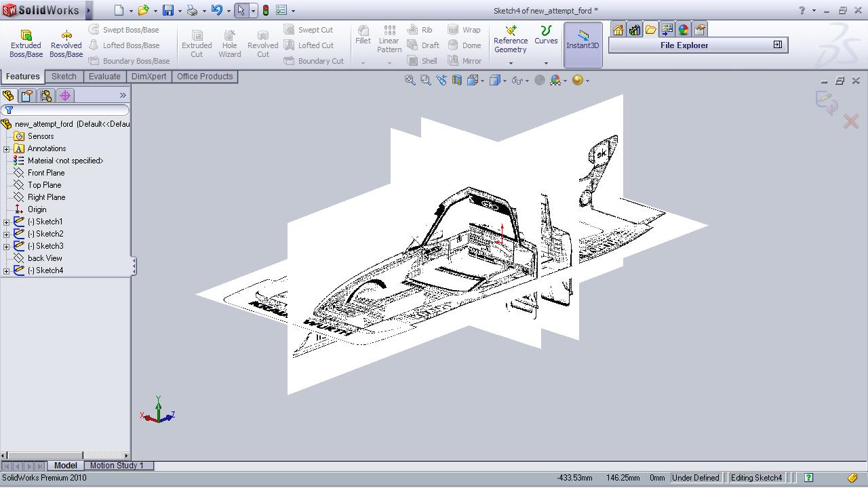The image size is (868, 488).
Task: Click the Select cursor tool
Action: 241,10
